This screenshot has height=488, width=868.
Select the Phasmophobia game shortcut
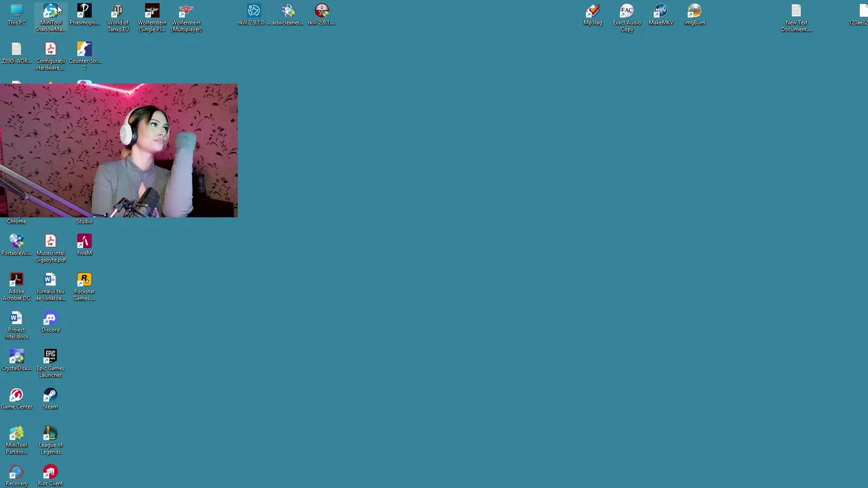pyautogui.click(x=84, y=15)
